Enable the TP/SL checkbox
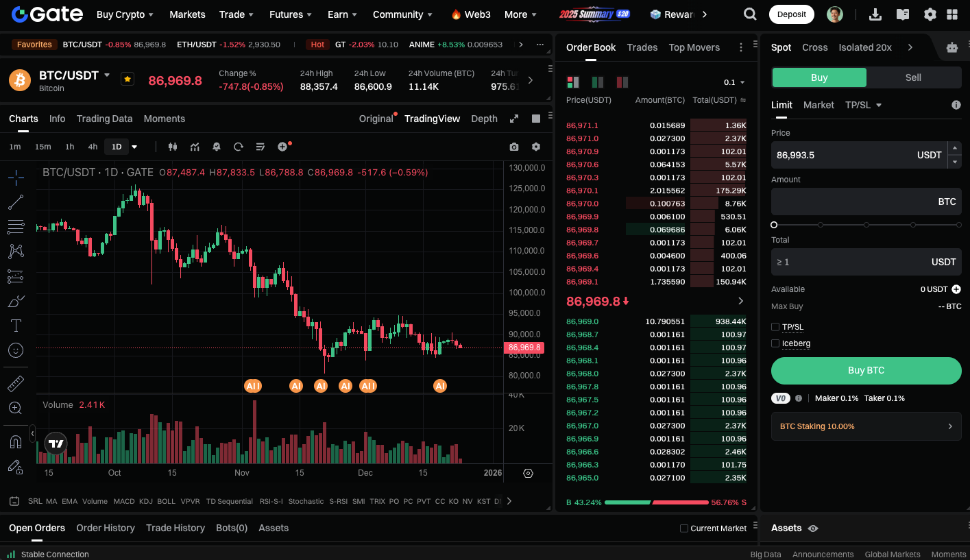The height and width of the screenshot is (560, 970). [x=775, y=327]
